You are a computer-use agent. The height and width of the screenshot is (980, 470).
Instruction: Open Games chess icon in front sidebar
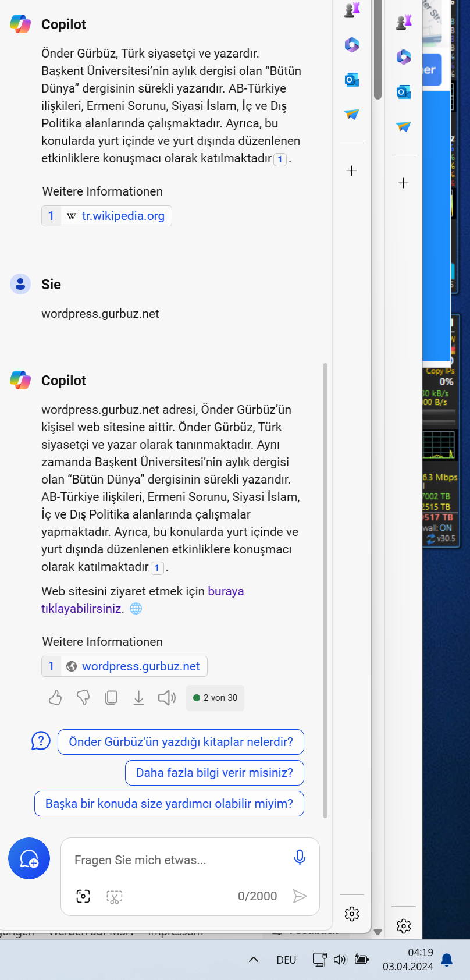tap(352, 10)
